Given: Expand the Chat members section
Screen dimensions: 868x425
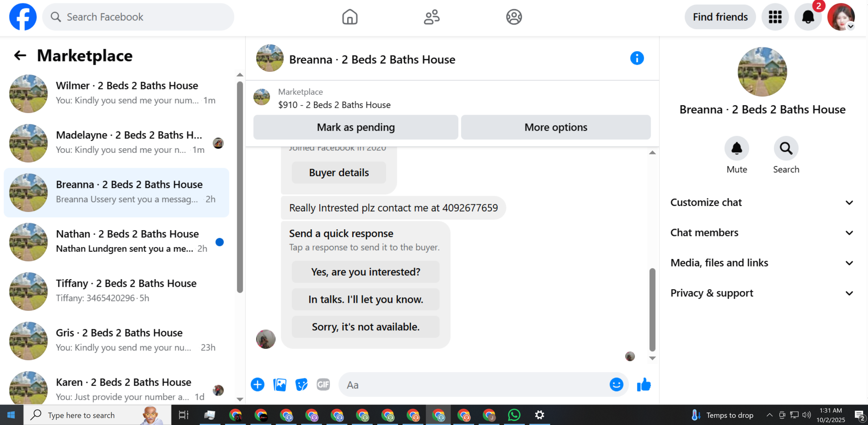Looking at the screenshot, I should [762, 233].
